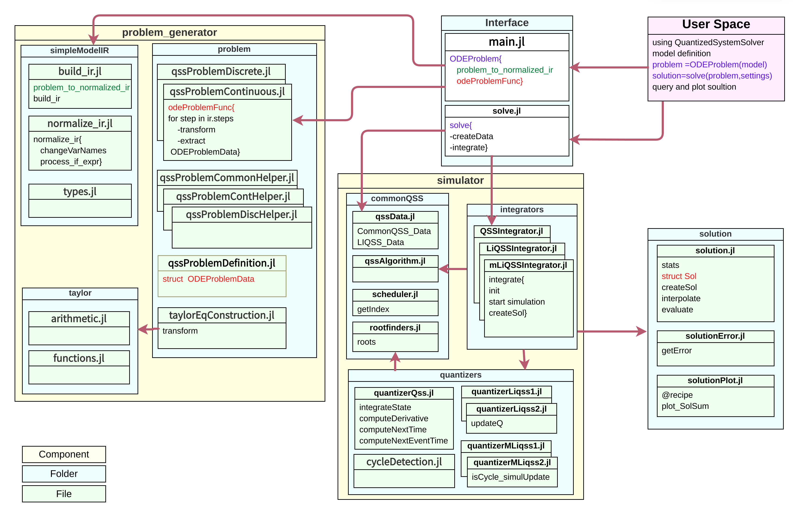Select the red struct ODEProblemData text
This screenshot has width=812, height=510.
point(208,279)
